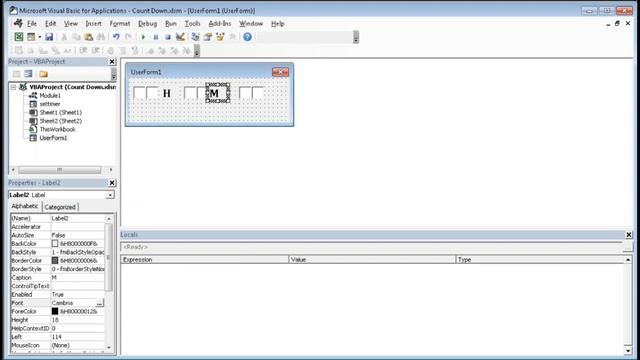Viewport: 640px width, 360px height.
Task: Open the Tools menu
Action: (192, 24)
